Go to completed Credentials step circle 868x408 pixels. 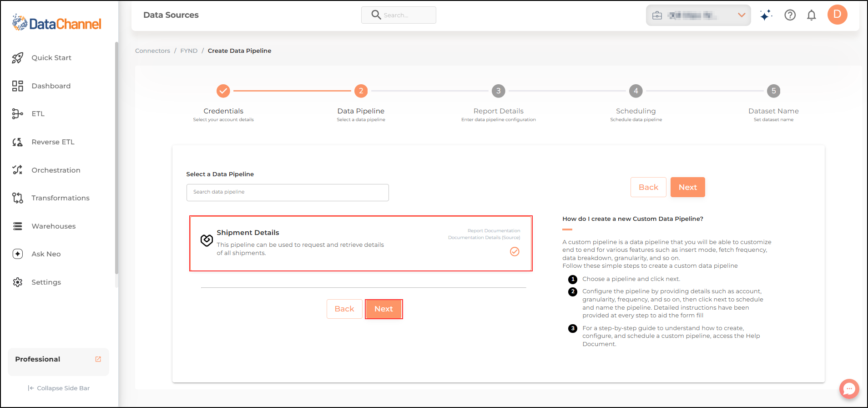[223, 91]
